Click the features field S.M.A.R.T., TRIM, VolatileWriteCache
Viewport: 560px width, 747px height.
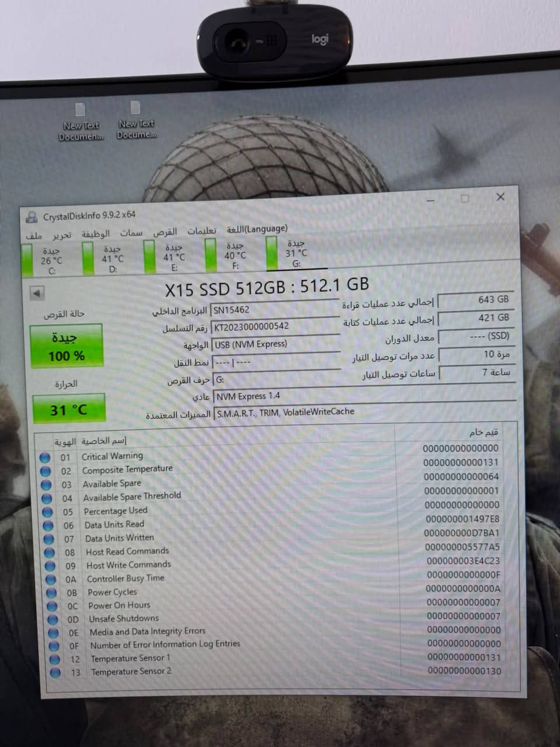pos(366,411)
